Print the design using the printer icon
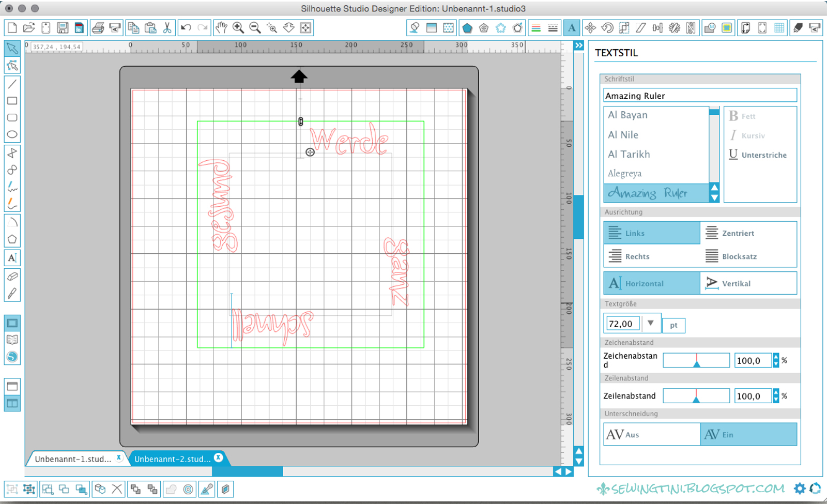Viewport: 827px width, 504px height. click(98, 28)
